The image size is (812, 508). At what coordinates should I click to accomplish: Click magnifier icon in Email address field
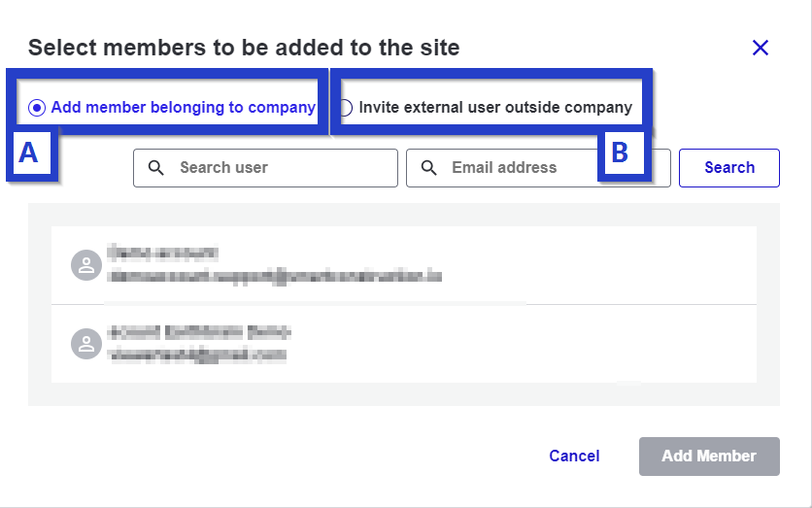click(x=428, y=168)
